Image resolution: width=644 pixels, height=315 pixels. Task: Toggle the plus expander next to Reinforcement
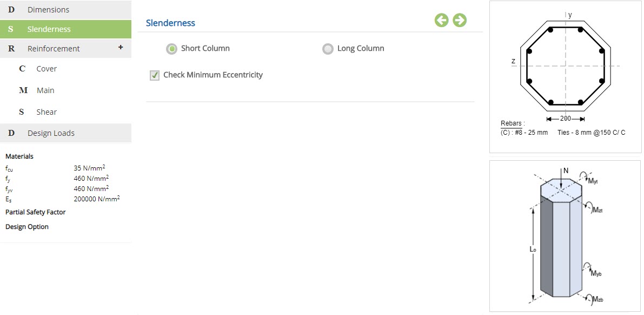(121, 47)
